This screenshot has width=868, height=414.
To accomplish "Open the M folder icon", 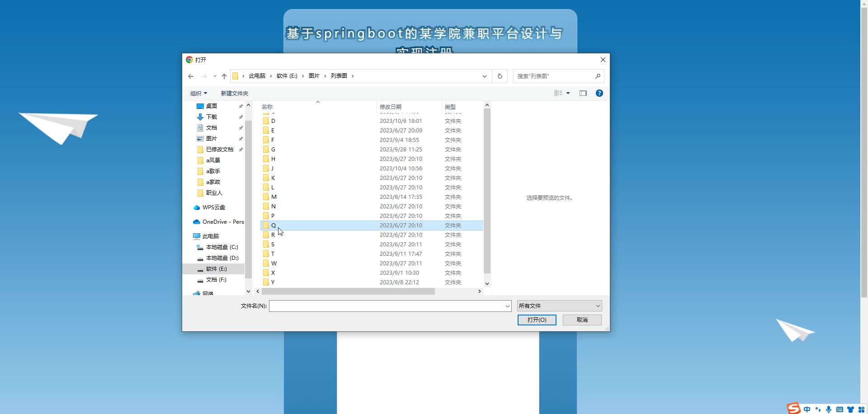I will click(266, 197).
